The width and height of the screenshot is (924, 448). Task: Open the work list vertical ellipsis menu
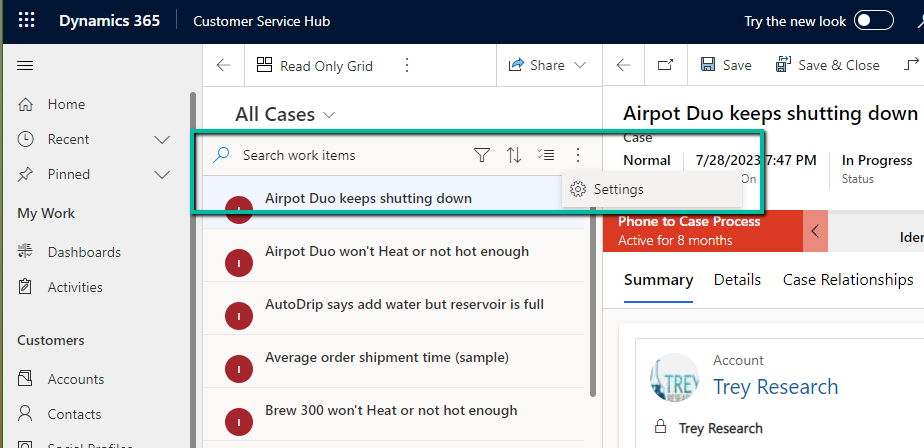(578, 156)
